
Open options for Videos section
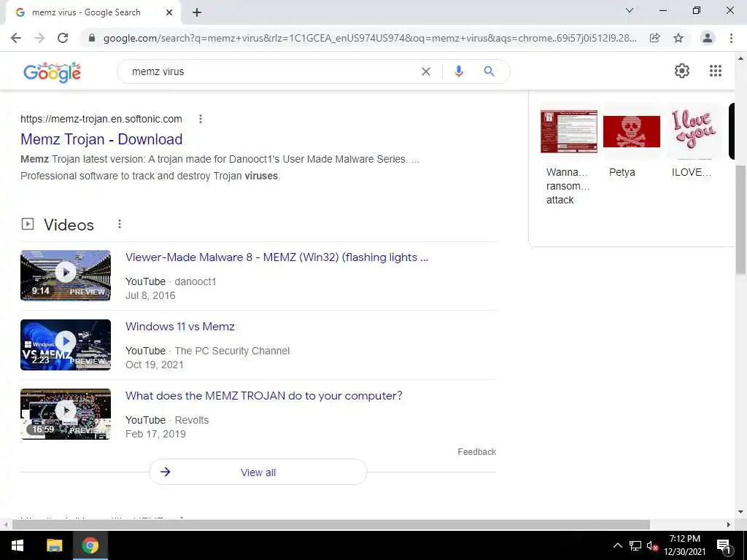(x=120, y=225)
